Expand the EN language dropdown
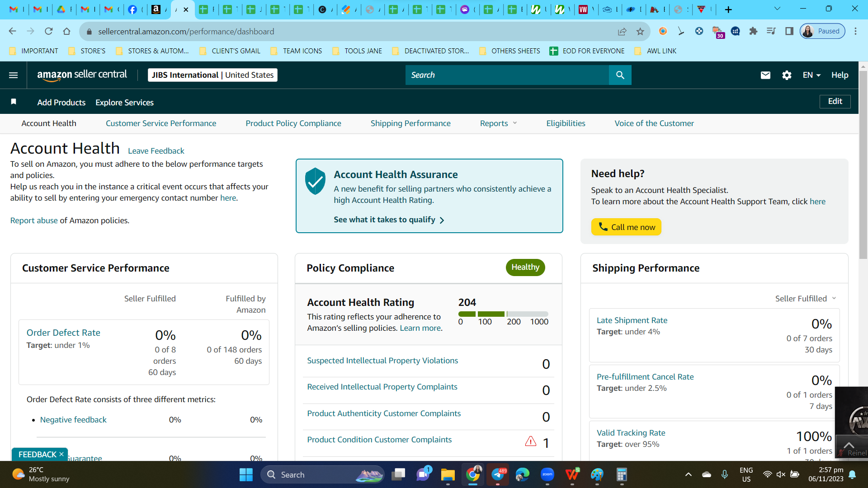868x488 pixels. [811, 75]
